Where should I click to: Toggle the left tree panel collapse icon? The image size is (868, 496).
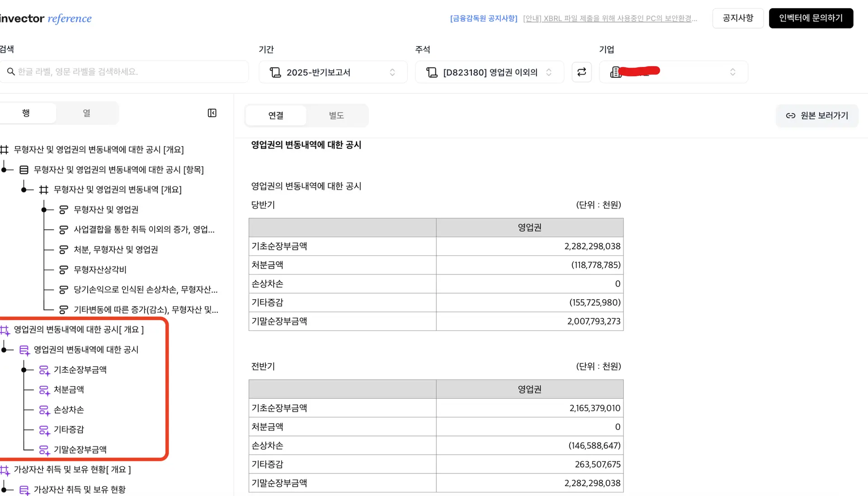[x=212, y=113]
